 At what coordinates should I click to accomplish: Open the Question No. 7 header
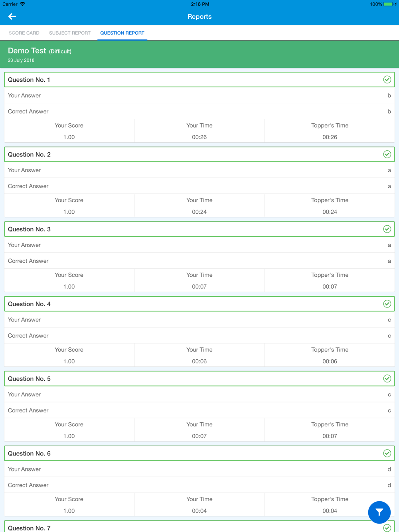(x=199, y=527)
